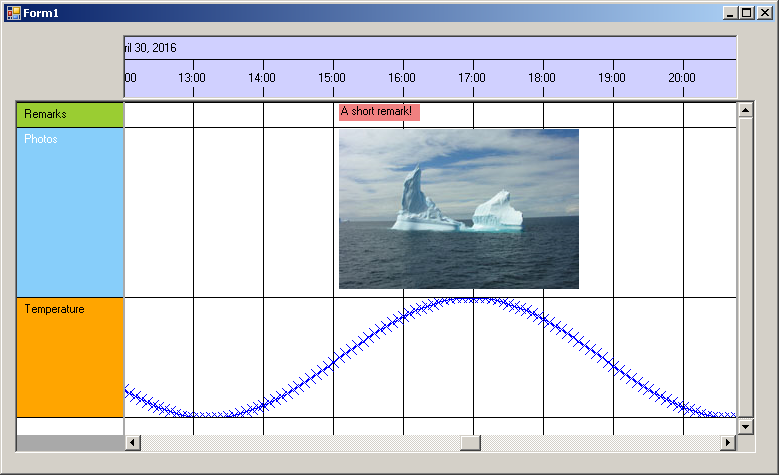Click the vertical scrollbar down arrow
The height and width of the screenshot is (475, 779).
(745, 427)
